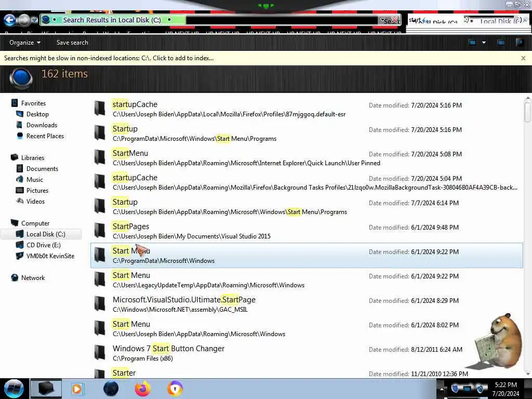Open the help icon in the toolbar

519,43
